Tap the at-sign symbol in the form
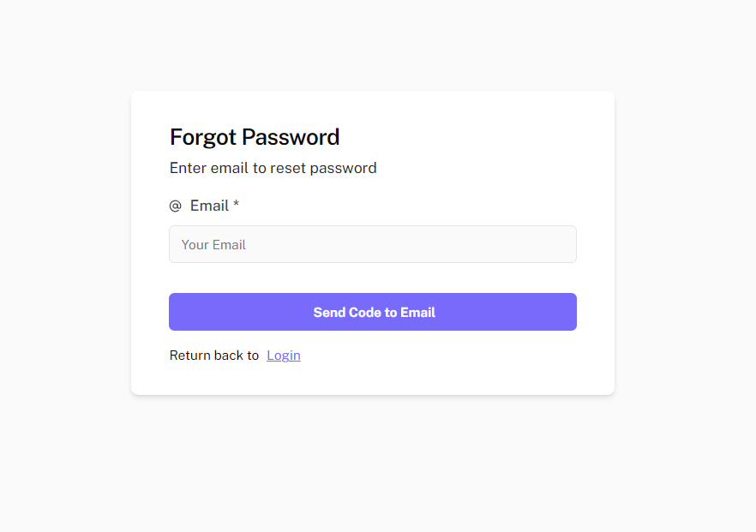This screenshot has width=756, height=532. coord(176,206)
